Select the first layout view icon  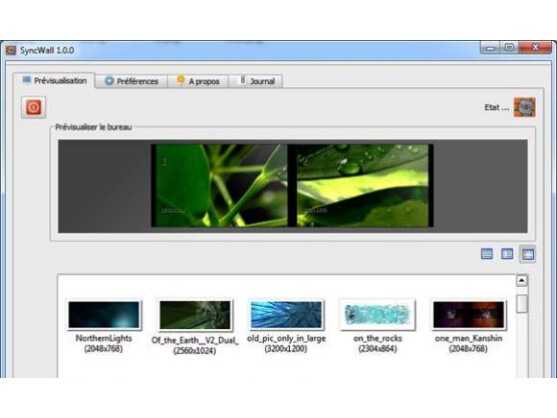[x=487, y=254]
